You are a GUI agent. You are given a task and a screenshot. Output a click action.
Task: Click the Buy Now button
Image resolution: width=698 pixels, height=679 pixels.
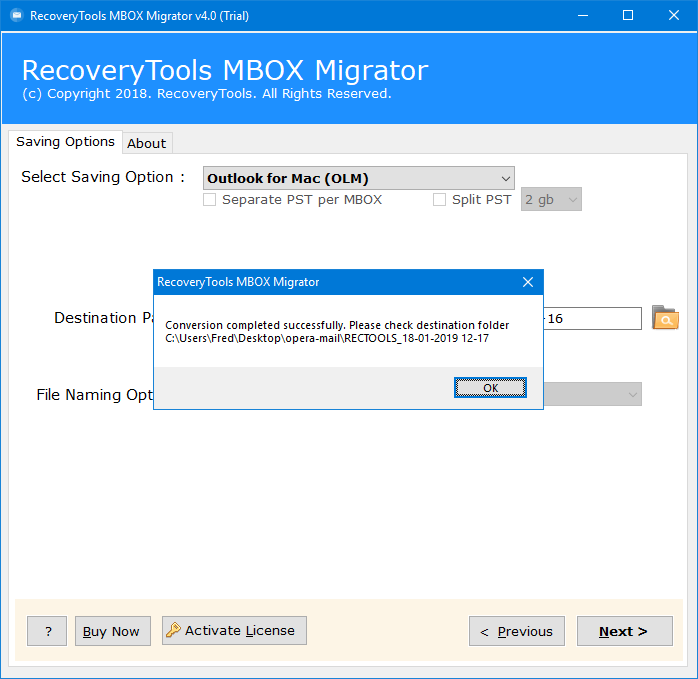pos(113,631)
